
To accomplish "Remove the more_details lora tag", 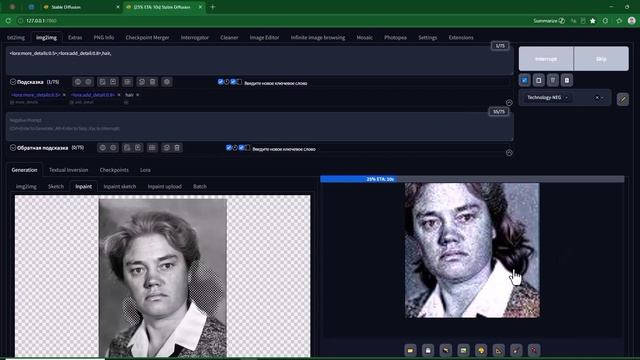I will [x=64, y=95].
